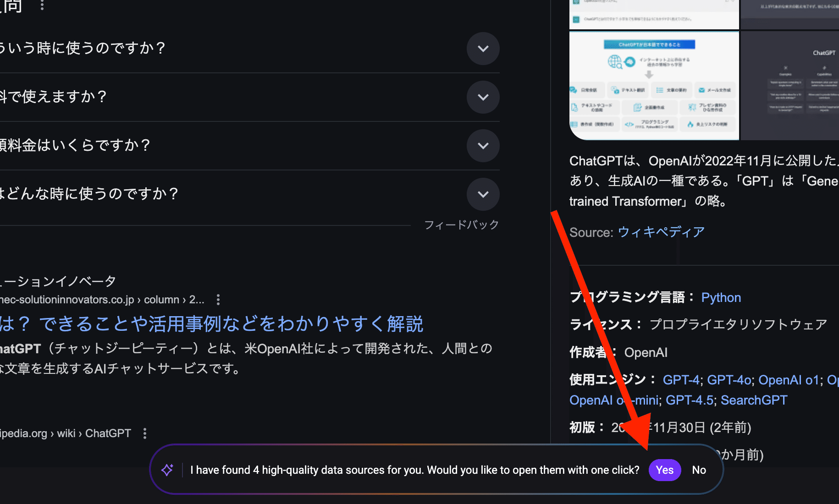Click the GPT-4o engine link

coord(729,380)
